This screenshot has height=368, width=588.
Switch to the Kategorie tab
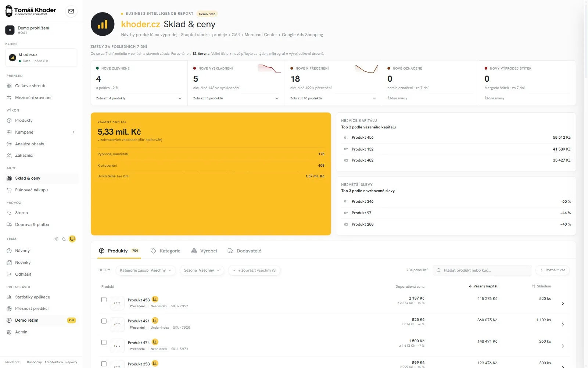pos(165,251)
